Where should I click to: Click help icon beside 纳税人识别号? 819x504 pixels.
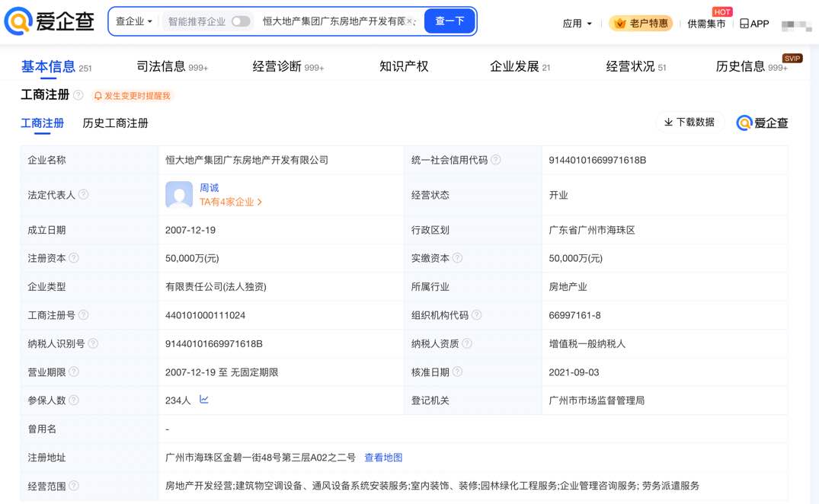(x=93, y=343)
